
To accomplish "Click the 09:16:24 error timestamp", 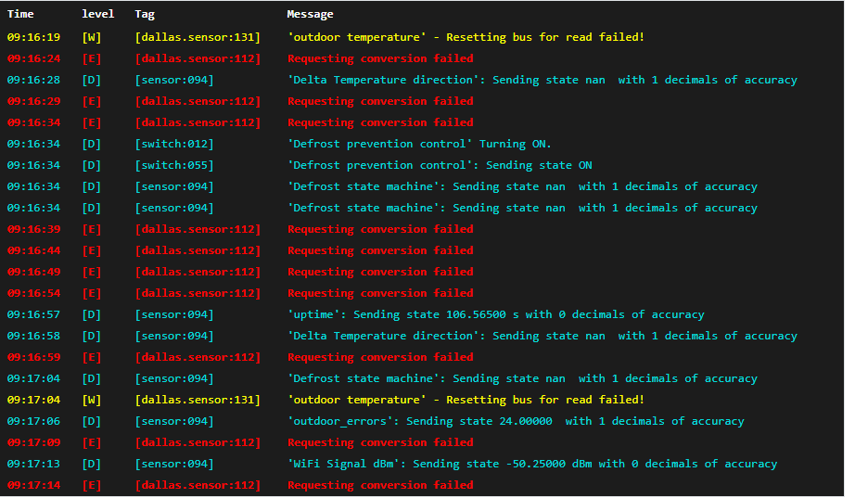I will point(33,58).
